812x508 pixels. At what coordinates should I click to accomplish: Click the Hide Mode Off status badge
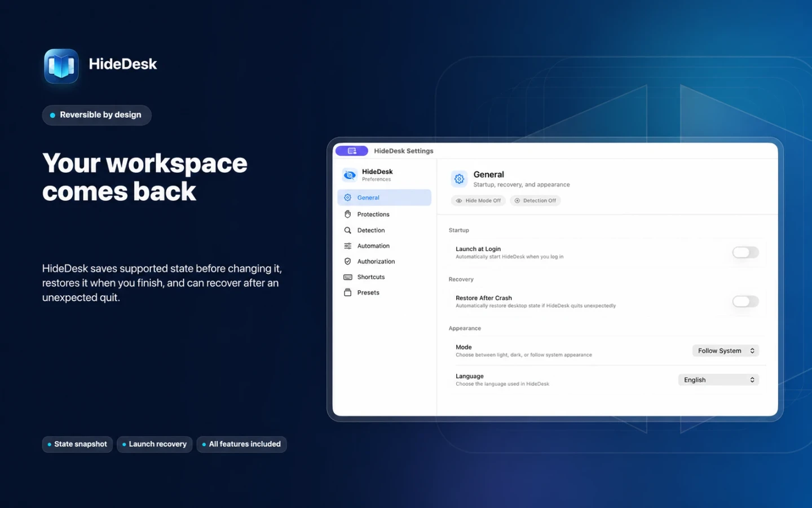pos(478,200)
